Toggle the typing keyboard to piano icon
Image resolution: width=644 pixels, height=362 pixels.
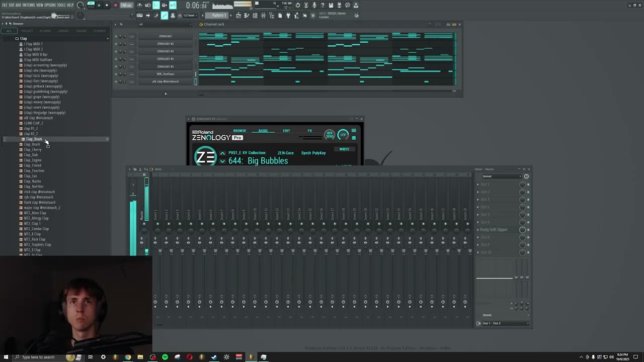[x=139, y=15]
